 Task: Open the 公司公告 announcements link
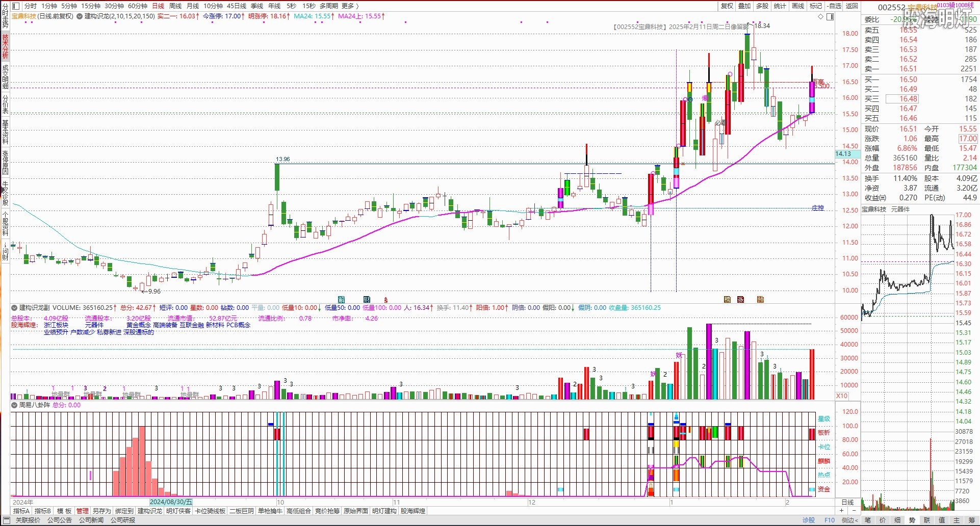click(x=60, y=520)
